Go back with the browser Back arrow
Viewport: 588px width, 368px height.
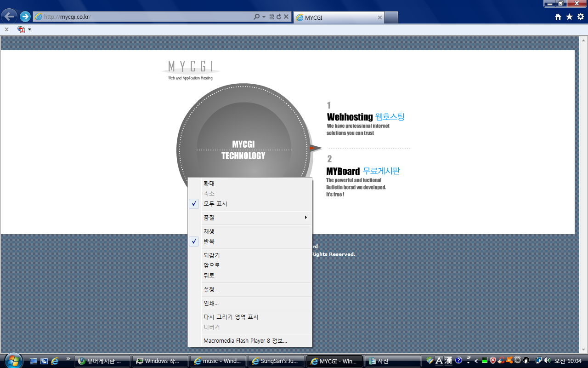tap(9, 17)
